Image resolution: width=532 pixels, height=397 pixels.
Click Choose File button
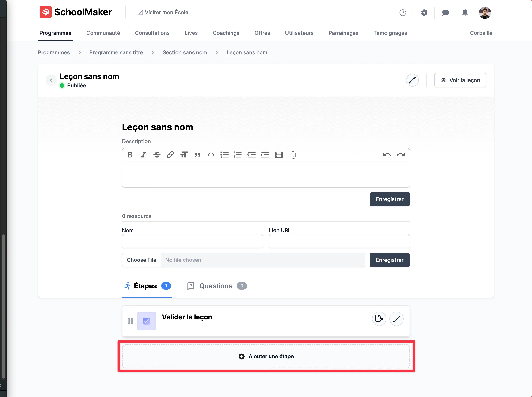142,260
